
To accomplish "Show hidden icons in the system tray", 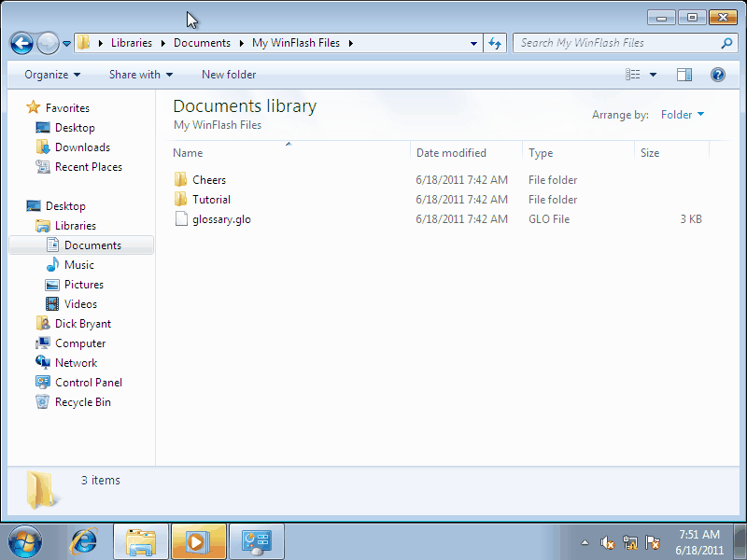I will 585,542.
